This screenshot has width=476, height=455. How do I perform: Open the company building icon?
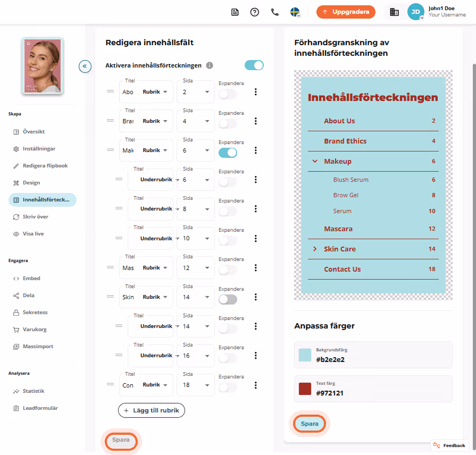(x=394, y=12)
